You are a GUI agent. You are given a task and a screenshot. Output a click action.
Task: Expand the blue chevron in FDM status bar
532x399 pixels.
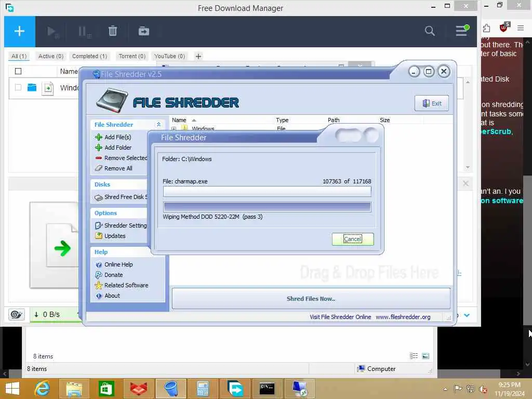pyautogui.click(x=467, y=315)
